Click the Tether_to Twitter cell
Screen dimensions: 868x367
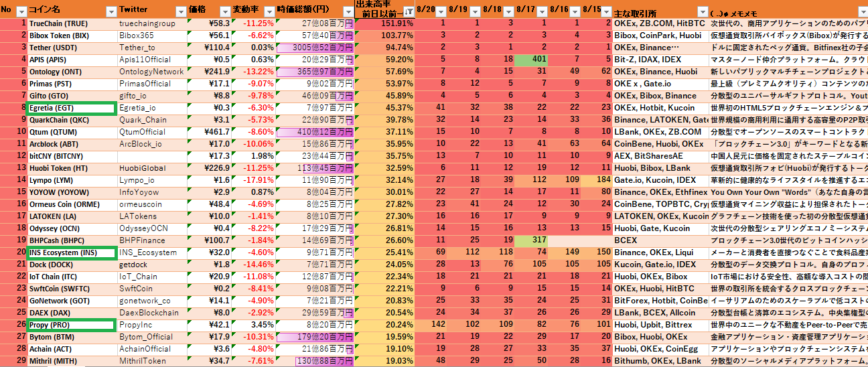(x=152, y=48)
